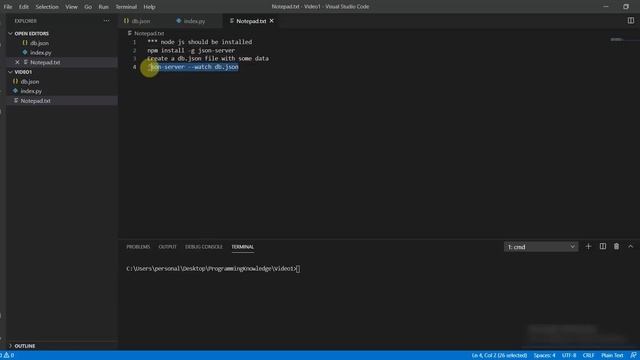The width and height of the screenshot is (640, 360).
Task: Change language mode 'Plain Text'
Action: (x=612, y=356)
